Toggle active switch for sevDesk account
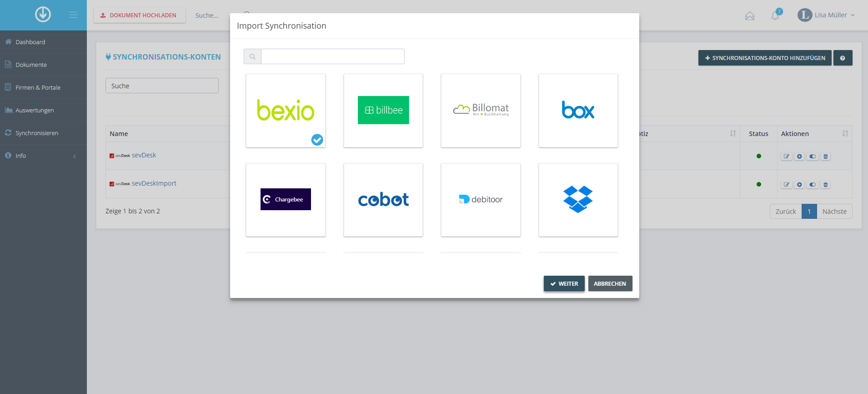 tap(813, 157)
